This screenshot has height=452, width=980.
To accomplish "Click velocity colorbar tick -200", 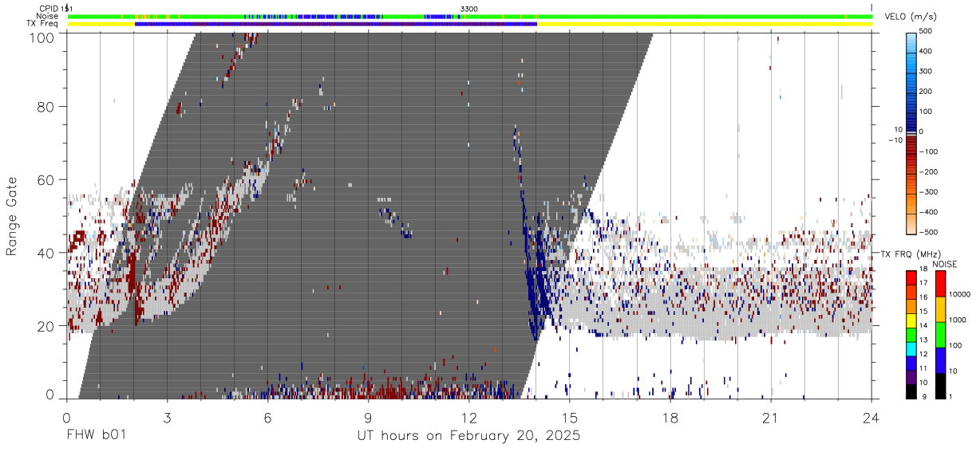I will click(x=927, y=172).
